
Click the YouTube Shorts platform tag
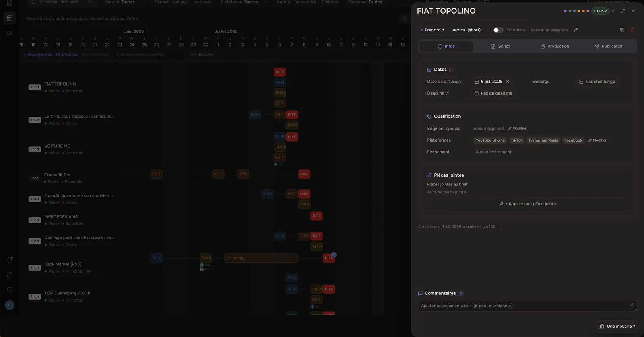490,140
